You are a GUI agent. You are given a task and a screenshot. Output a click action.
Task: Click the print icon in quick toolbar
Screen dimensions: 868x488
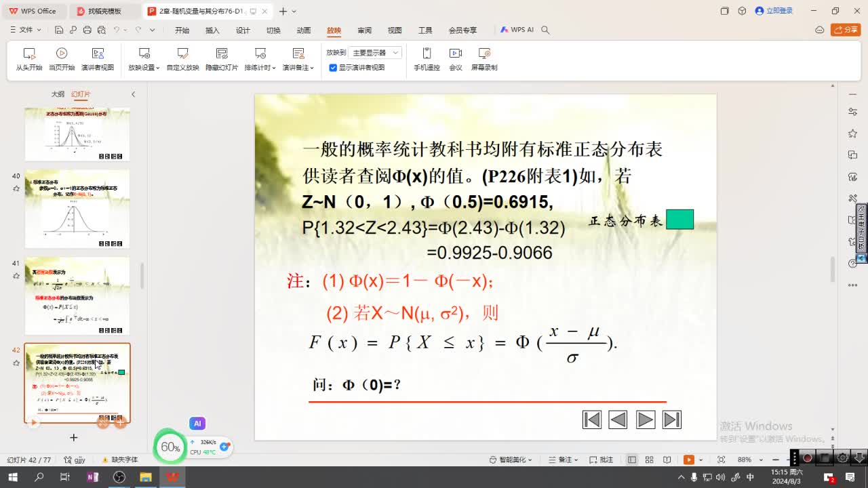(x=87, y=30)
